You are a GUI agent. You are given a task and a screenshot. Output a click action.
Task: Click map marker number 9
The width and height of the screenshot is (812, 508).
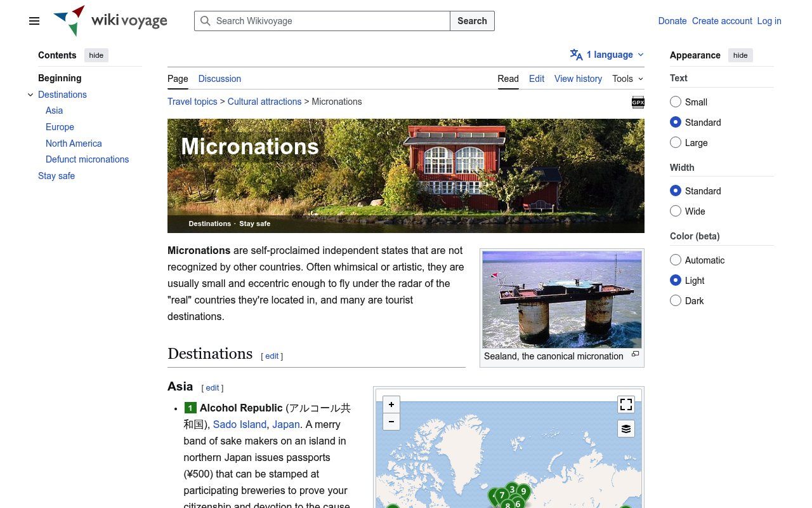(523, 491)
